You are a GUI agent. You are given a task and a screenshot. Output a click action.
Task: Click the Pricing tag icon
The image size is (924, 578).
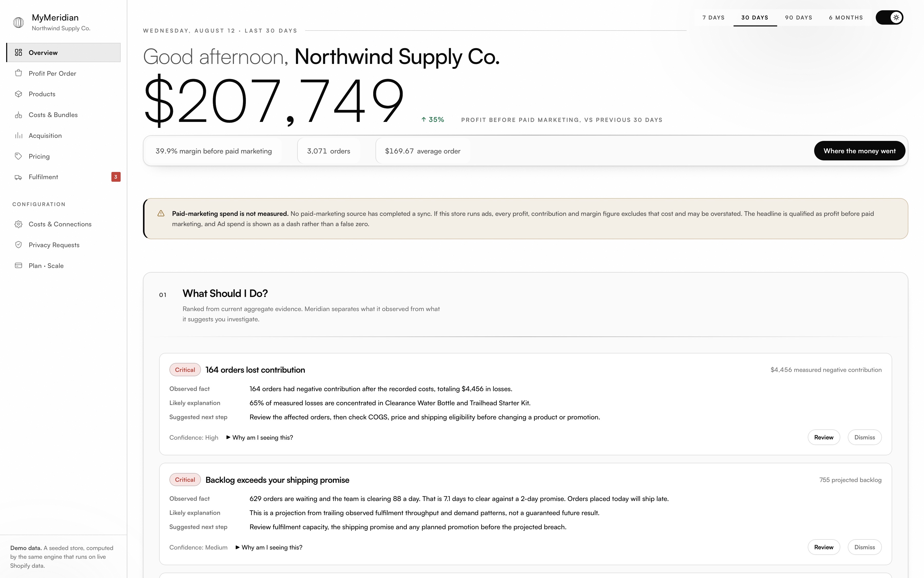(18, 156)
